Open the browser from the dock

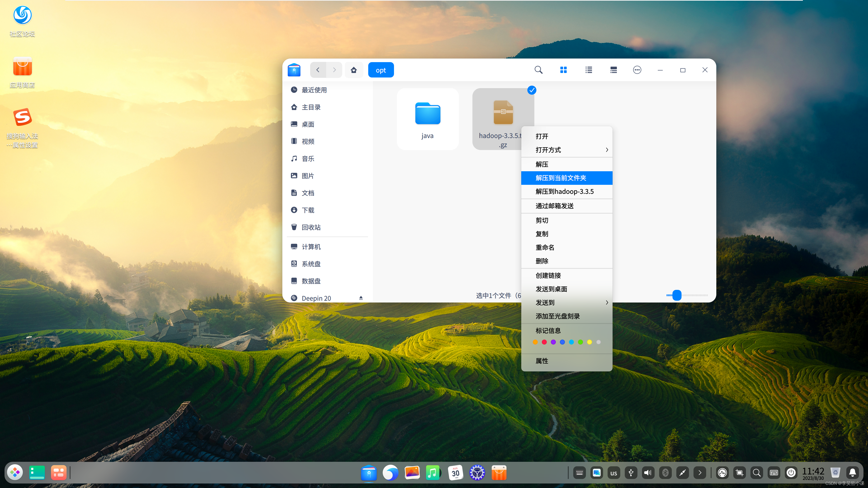tap(390, 472)
